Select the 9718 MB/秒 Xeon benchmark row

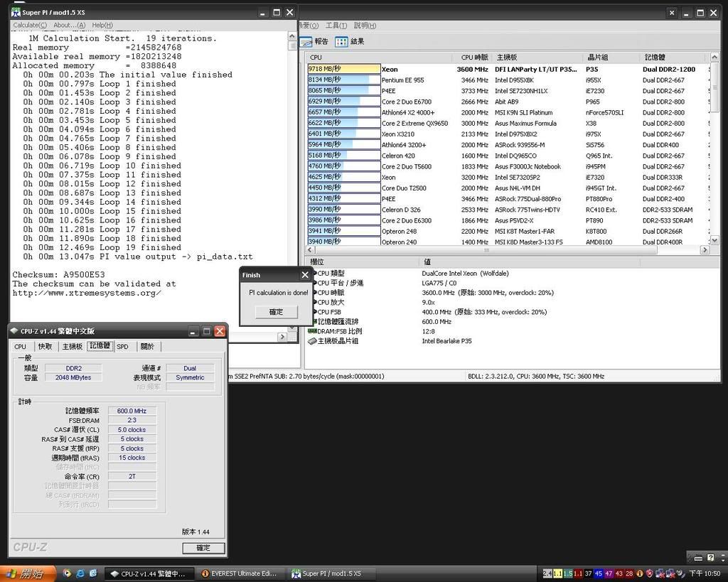508,69
